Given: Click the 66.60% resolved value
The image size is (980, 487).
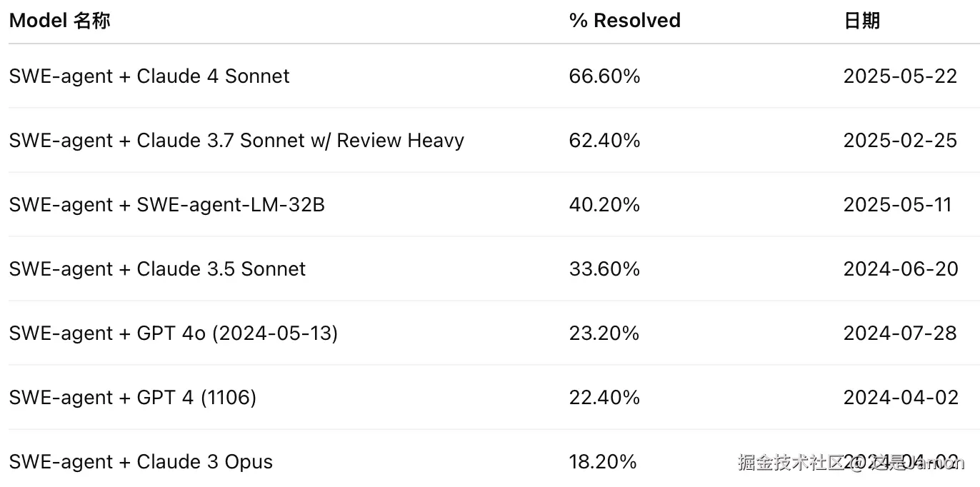Looking at the screenshot, I should coord(604,76).
